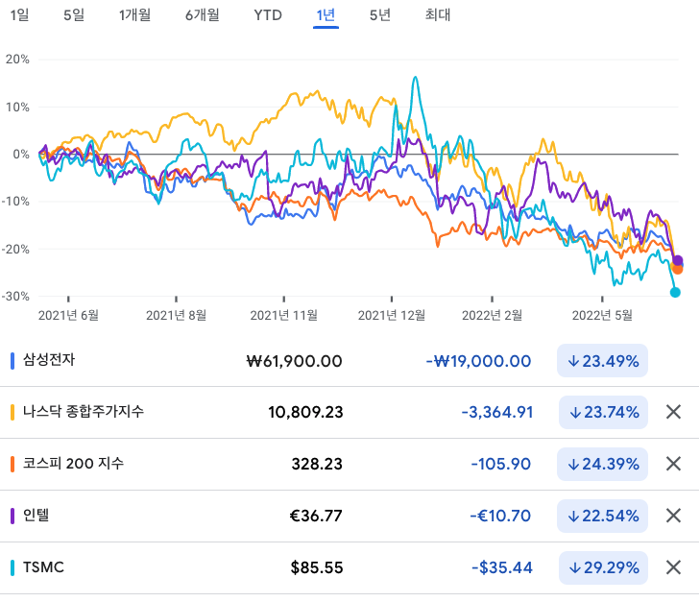Click the blue 삼성전자 color marker
700x602 pixels.
point(12,361)
